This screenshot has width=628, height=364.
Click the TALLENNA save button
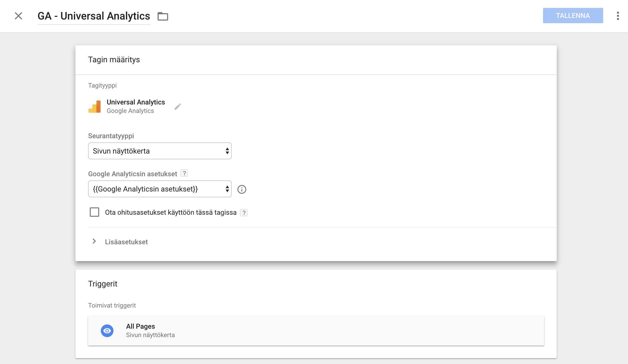tap(573, 16)
